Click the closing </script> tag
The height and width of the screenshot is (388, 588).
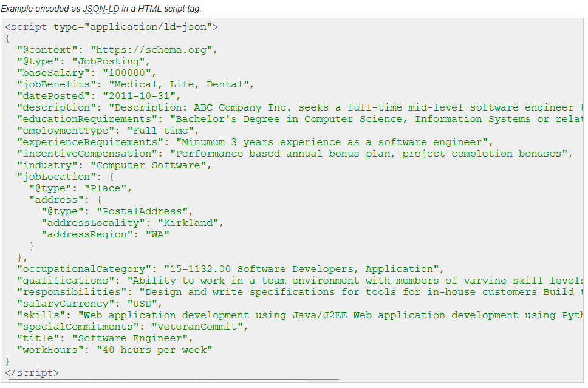coord(32,373)
